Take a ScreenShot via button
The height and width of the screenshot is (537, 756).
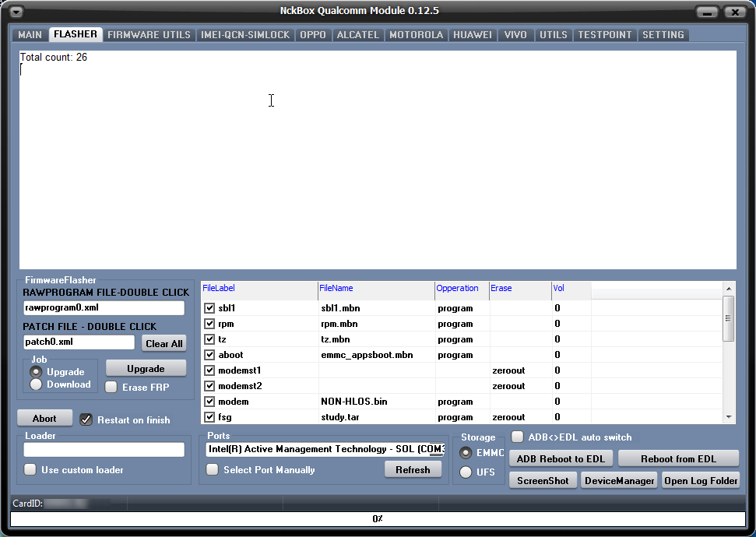pos(543,481)
